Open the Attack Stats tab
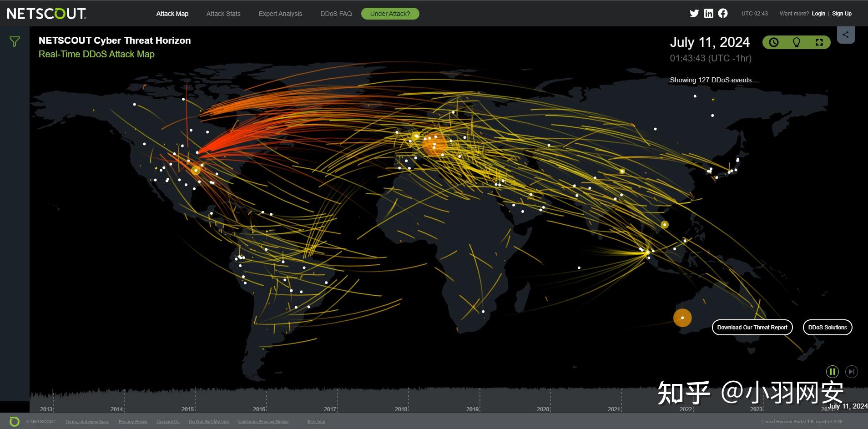 pos(223,14)
